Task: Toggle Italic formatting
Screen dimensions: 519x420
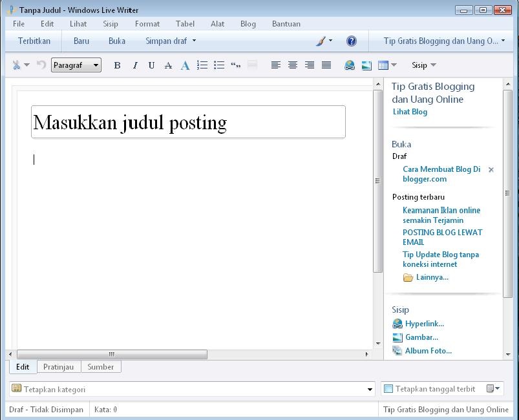Action: click(x=134, y=65)
